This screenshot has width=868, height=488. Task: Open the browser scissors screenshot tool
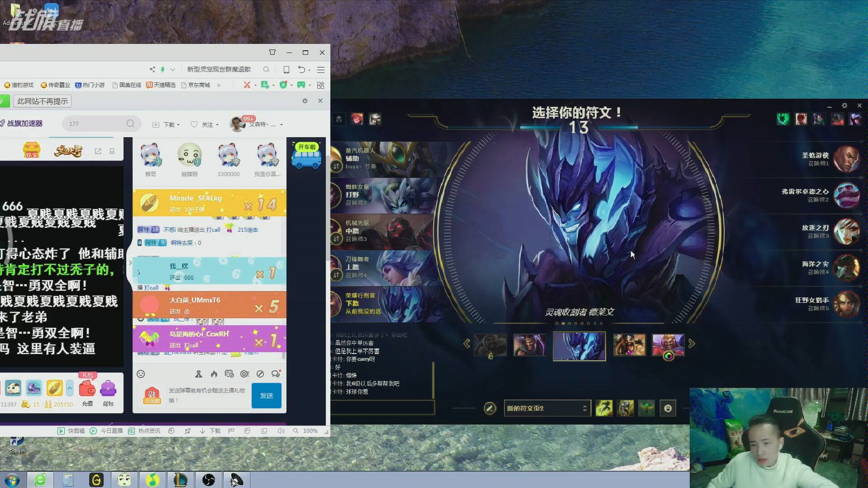pos(247,85)
